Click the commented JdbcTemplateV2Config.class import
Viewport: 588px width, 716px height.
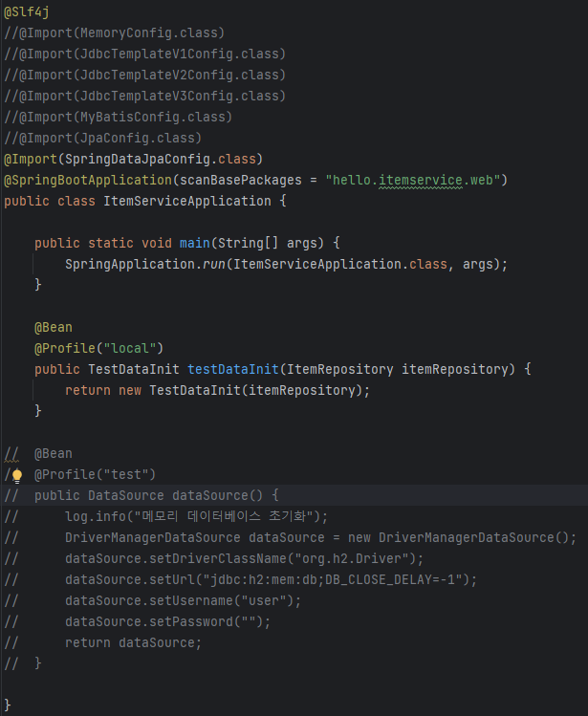144,75
